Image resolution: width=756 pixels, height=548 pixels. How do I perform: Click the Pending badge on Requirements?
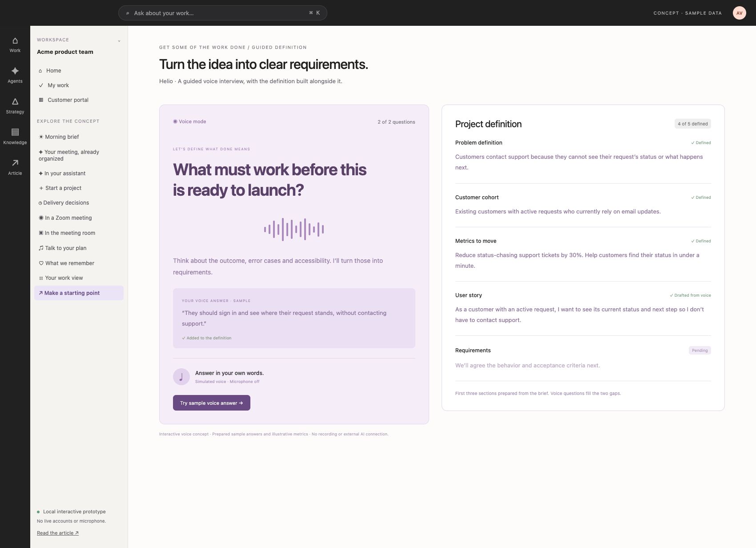[x=700, y=351]
